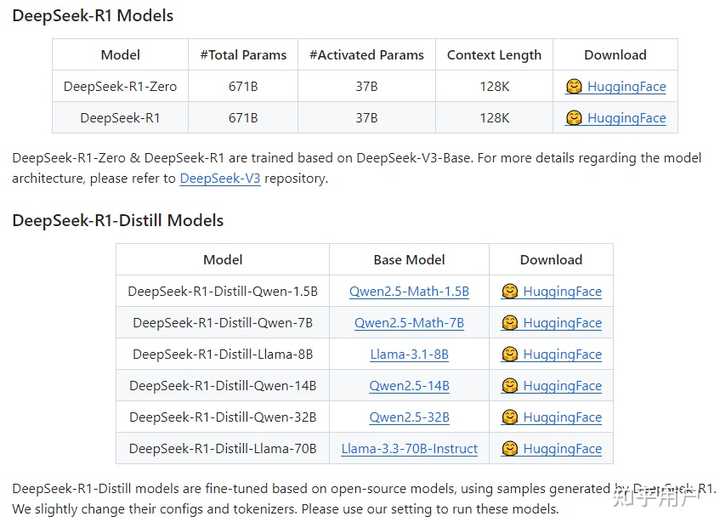This screenshot has height=522, width=720.
Task: Click HuggingFace emoji icon for Distill-Llama-70B
Action: point(510,449)
